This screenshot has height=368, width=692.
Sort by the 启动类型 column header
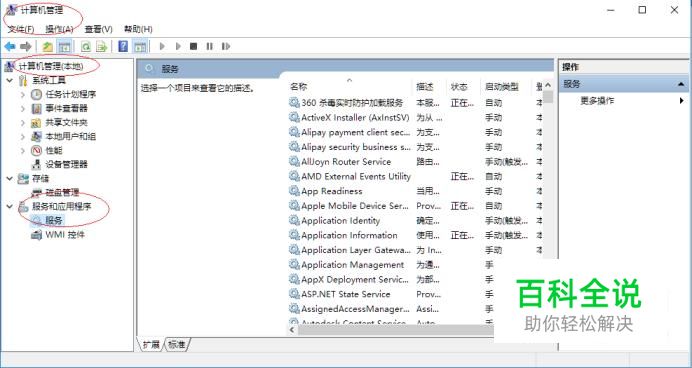[x=502, y=87]
